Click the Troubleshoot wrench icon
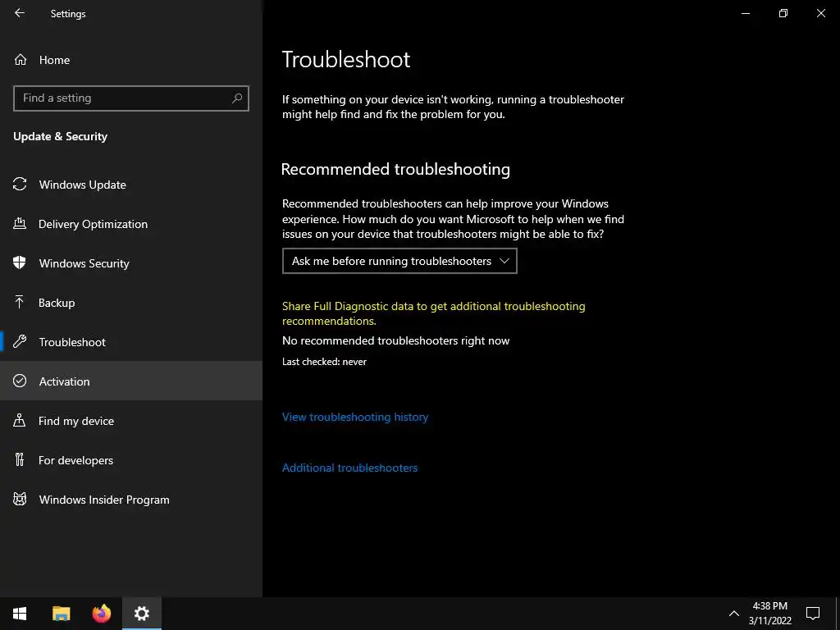Image resolution: width=840 pixels, height=630 pixels. [20, 342]
